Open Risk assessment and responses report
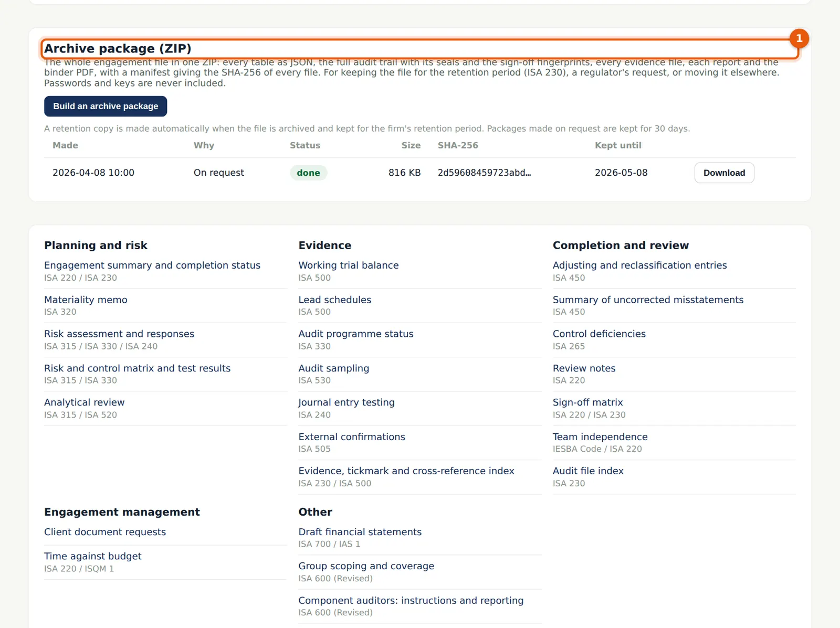 [x=119, y=334]
